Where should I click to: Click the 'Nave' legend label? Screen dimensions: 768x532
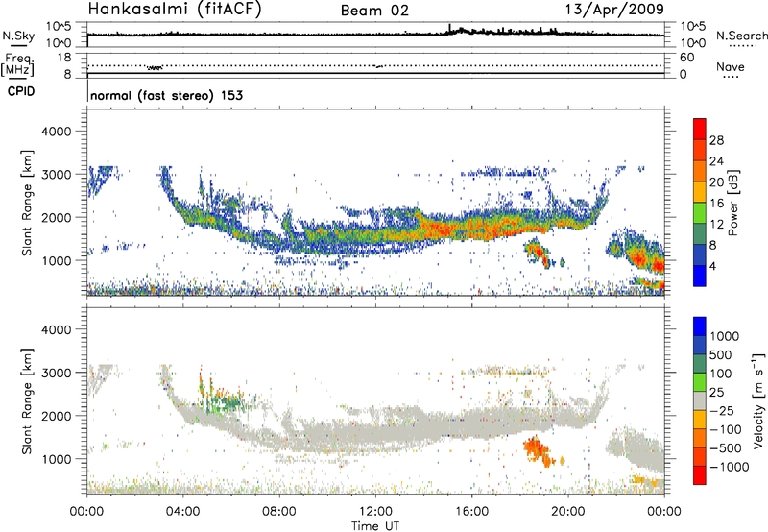tap(731, 66)
